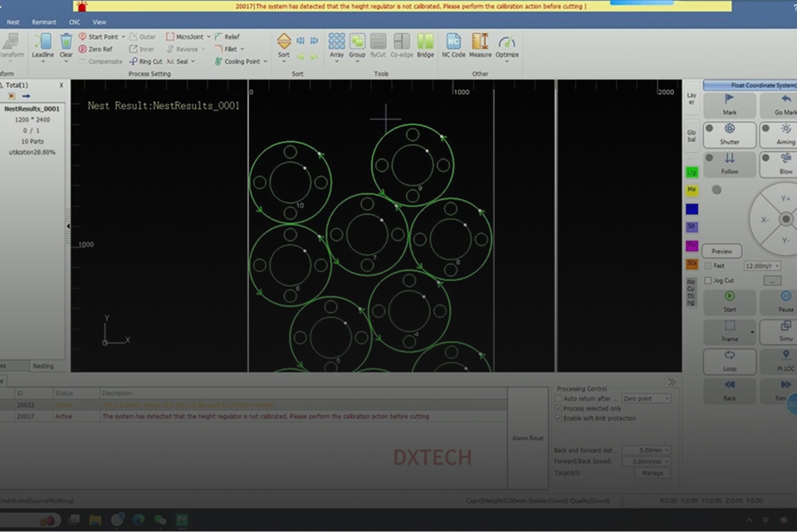Open the View ribbon tab

coord(99,22)
